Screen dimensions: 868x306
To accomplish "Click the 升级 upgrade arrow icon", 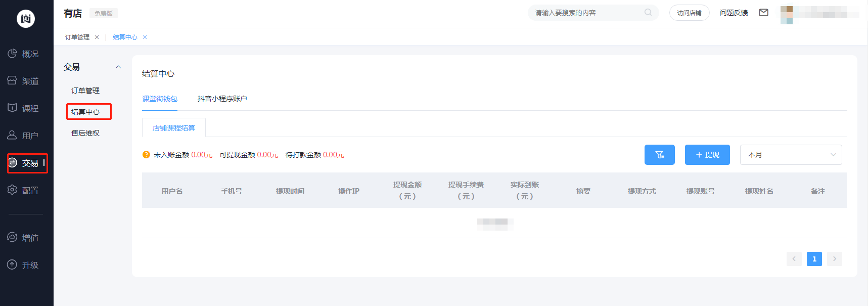I will [x=12, y=265].
